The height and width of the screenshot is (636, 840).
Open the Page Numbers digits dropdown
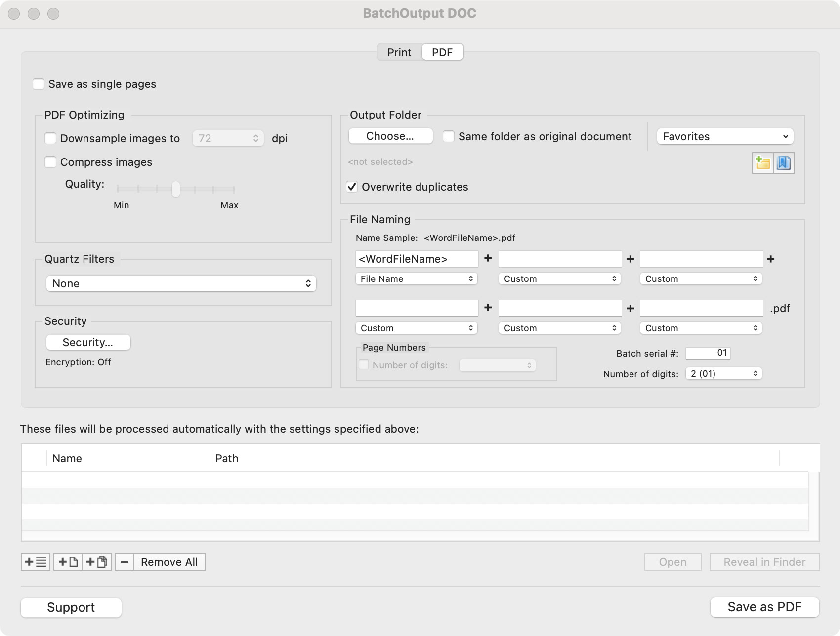point(498,365)
